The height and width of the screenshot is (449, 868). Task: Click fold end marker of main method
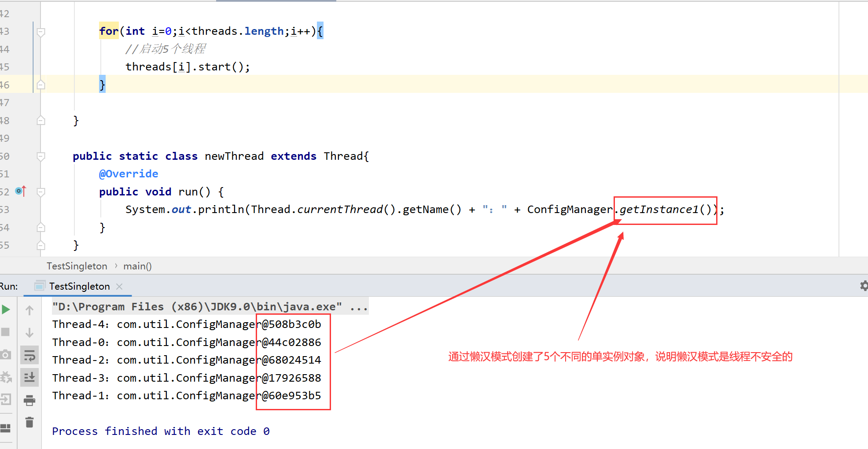(41, 120)
